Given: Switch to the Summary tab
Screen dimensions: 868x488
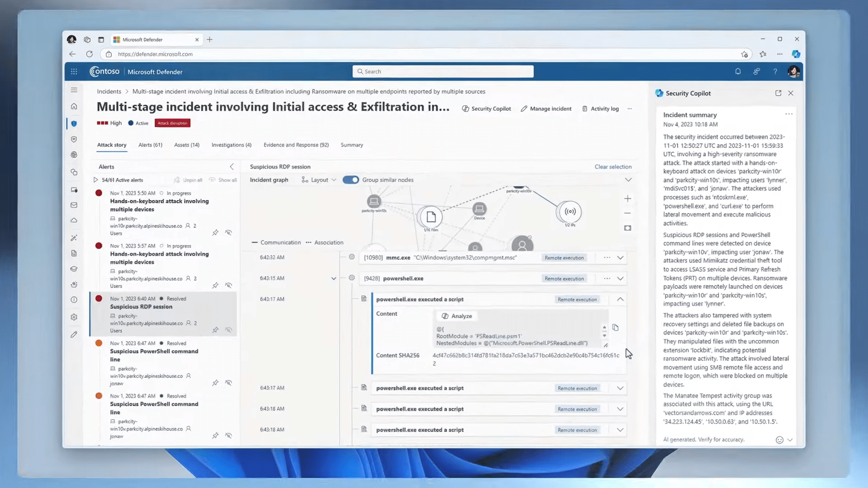Looking at the screenshot, I should tap(352, 145).
